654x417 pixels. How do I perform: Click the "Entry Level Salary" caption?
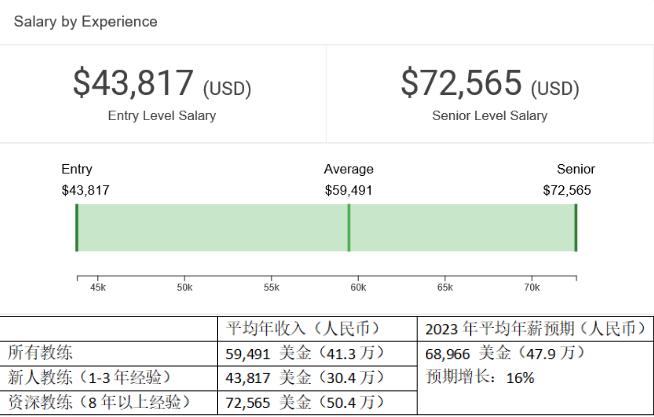162,115
